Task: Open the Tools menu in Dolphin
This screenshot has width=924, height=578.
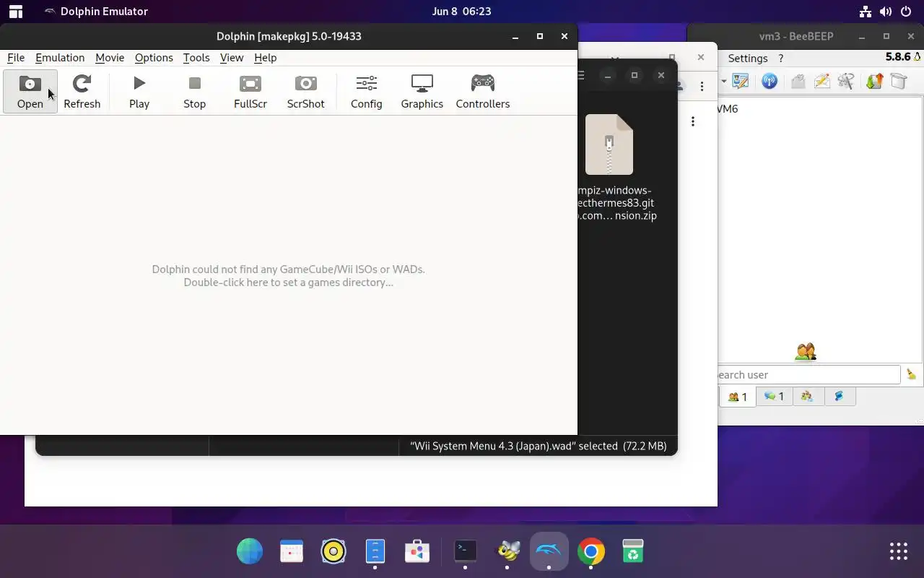Action: [x=196, y=58]
